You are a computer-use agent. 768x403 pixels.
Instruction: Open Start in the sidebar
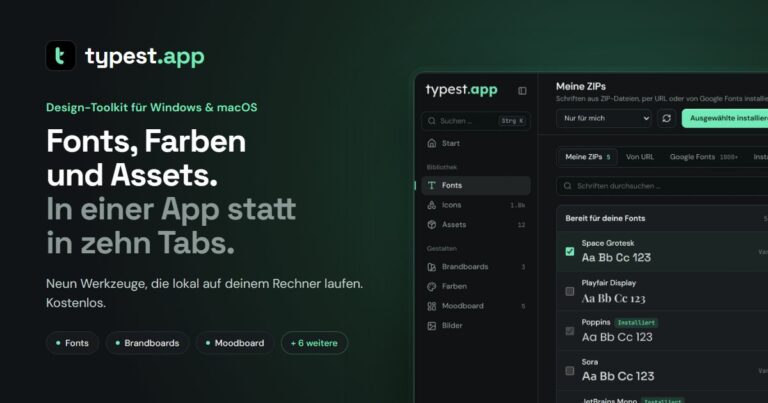tap(476, 143)
